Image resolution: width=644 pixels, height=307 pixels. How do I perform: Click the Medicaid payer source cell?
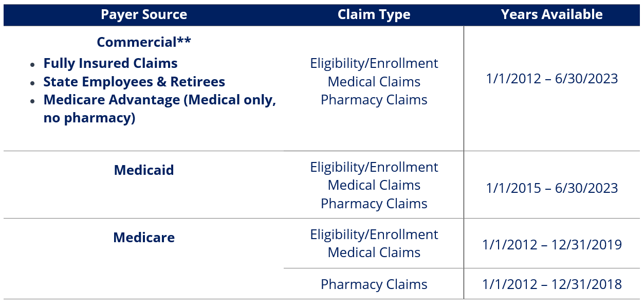coord(143,170)
